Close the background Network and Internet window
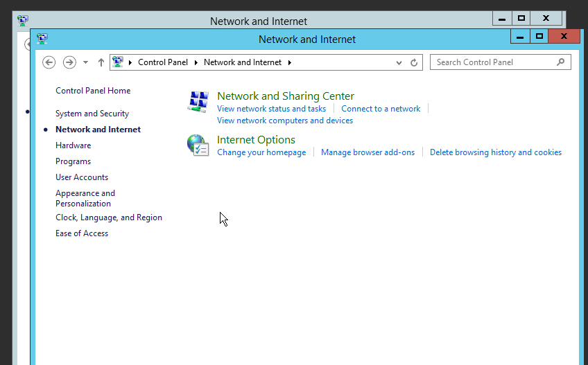The width and height of the screenshot is (588, 365). pos(546,19)
